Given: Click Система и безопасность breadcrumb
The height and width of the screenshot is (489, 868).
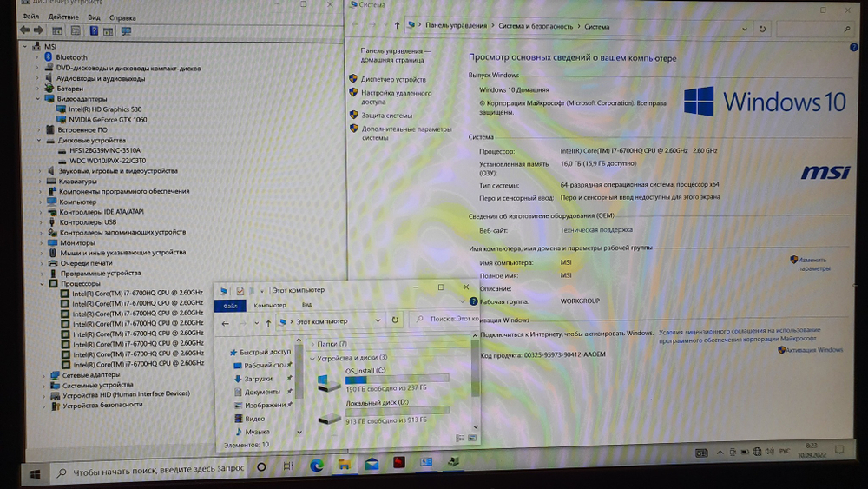Looking at the screenshot, I should click(536, 27).
